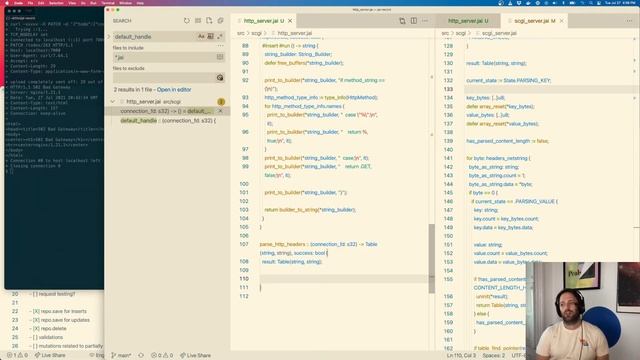Dismiss the connection_fd search result
Image resolution: width=640 pixels, height=360 pixels.
point(220,111)
